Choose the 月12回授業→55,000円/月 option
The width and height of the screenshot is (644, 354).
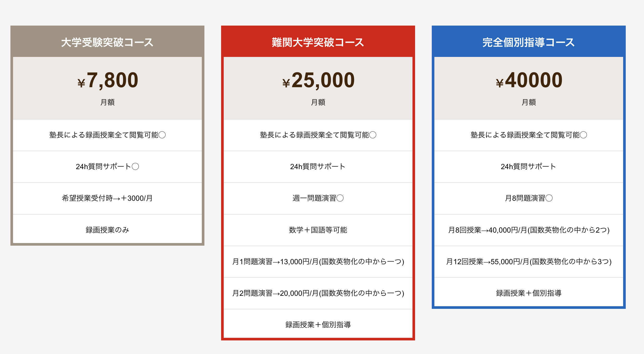click(x=528, y=261)
